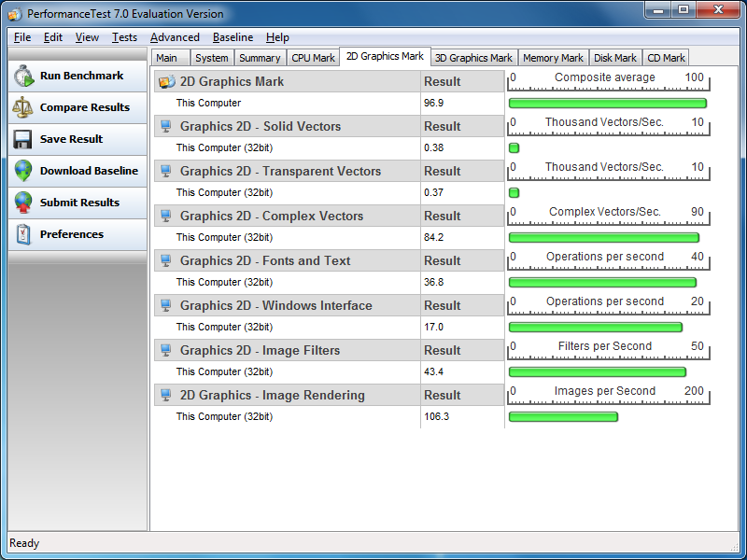Click the Run Benchmark stopwatch icon

coord(24,76)
